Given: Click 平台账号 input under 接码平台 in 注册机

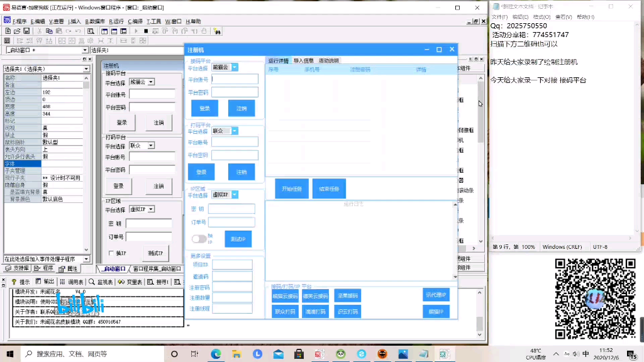Looking at the screenshot, I should (x=235, y=79).
